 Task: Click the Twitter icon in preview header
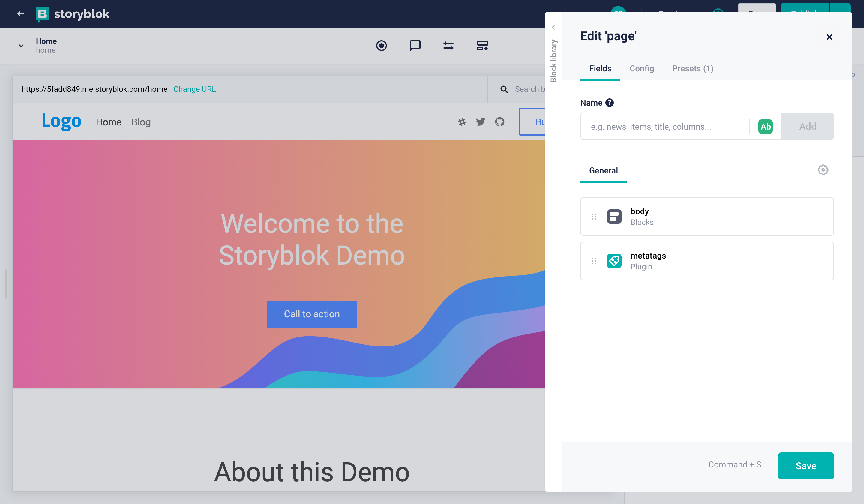pyautogui.click(x=481, y=122)
